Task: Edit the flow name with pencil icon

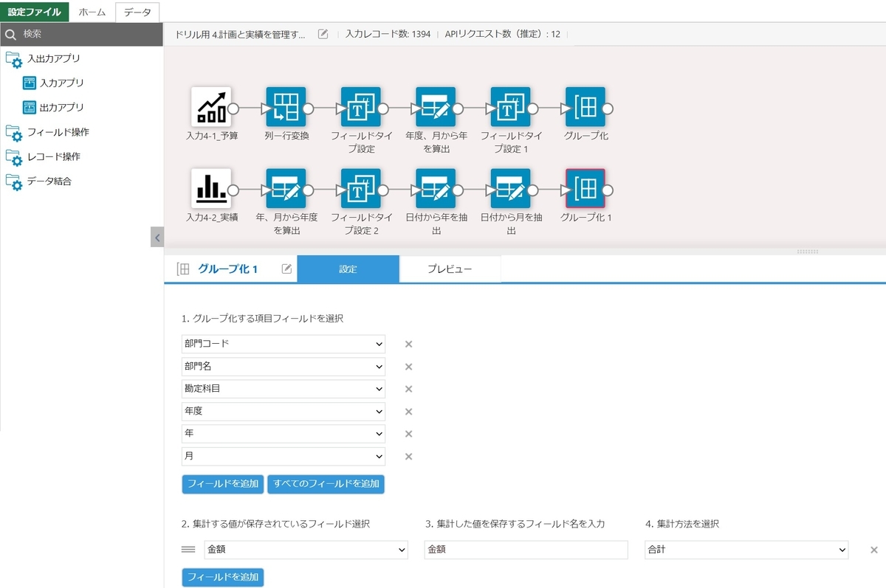Action: [x=323, y=34]
